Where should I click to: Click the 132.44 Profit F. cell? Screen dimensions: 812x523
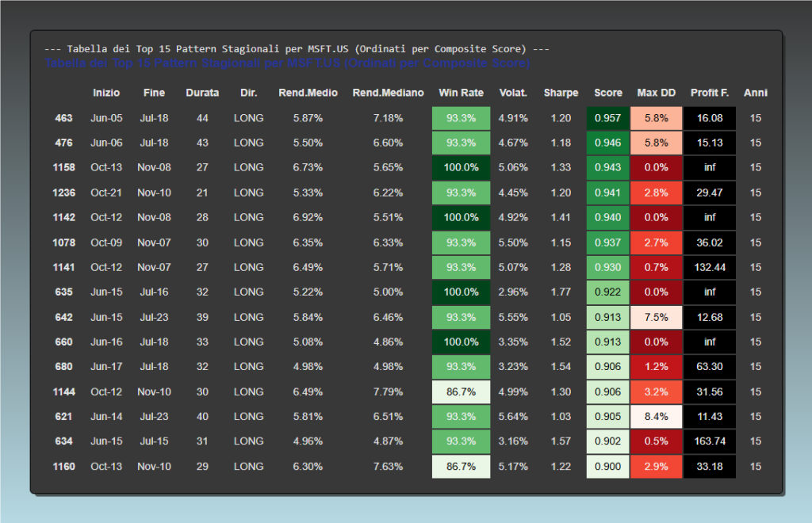710,268
